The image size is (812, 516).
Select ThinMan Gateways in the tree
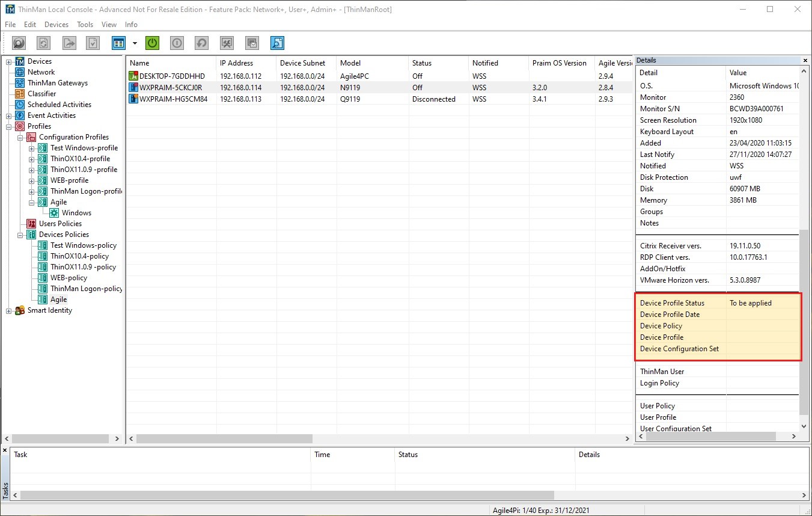click(58, 83)
